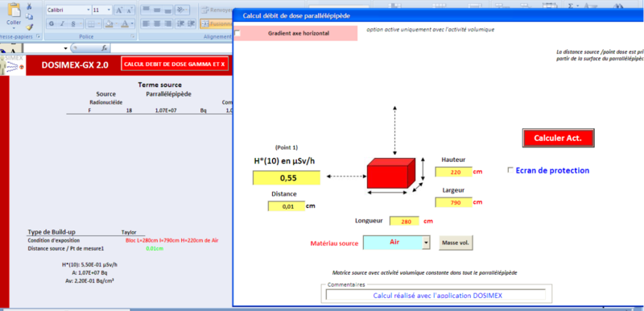This screenshot has height=311, width=644.
Task: Click the Copy icon in the clipboard group
Action: (29, 16)
